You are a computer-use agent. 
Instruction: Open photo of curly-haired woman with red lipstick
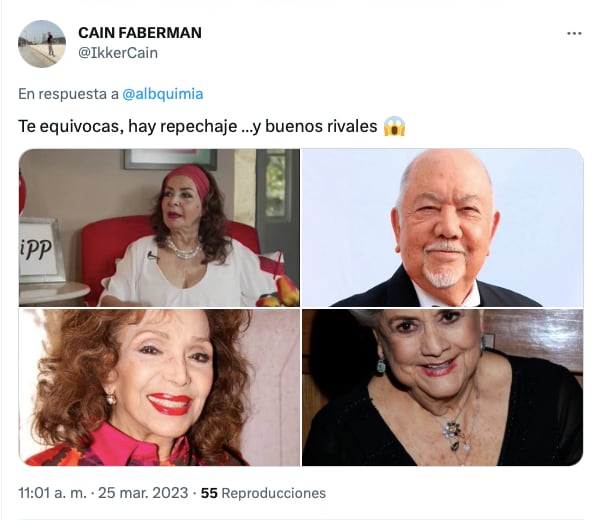[159, 387]
